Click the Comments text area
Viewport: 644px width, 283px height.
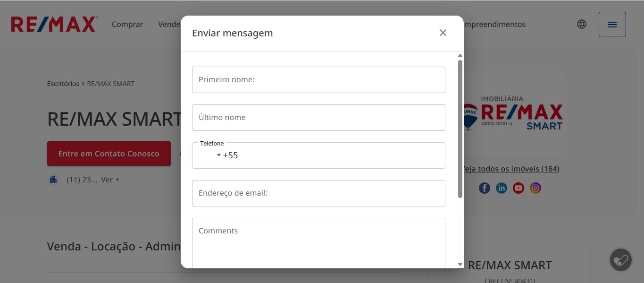pyautogui.click(x=318, y=243)
